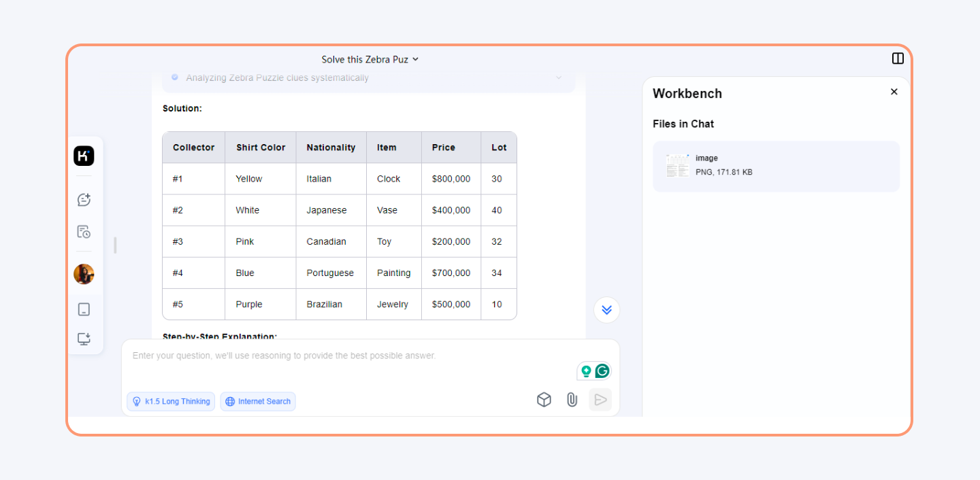
Task: Click the download desktop app icon
Action: pos(84,339)
